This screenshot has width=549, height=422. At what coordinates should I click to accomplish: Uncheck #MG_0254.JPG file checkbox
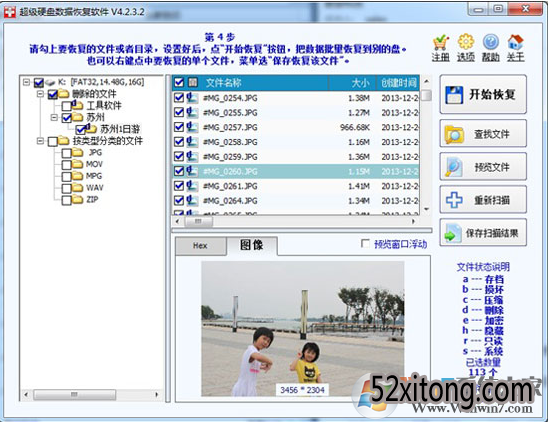pos(179,97)
